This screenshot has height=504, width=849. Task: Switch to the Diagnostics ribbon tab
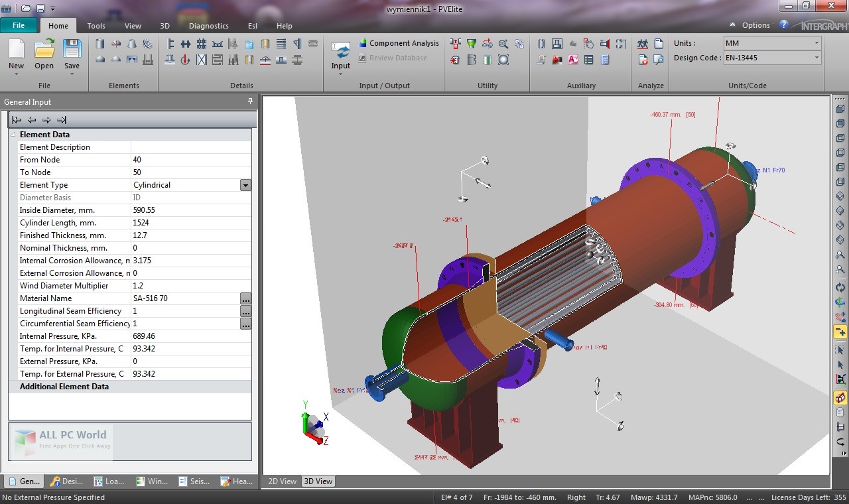(208, 26)
